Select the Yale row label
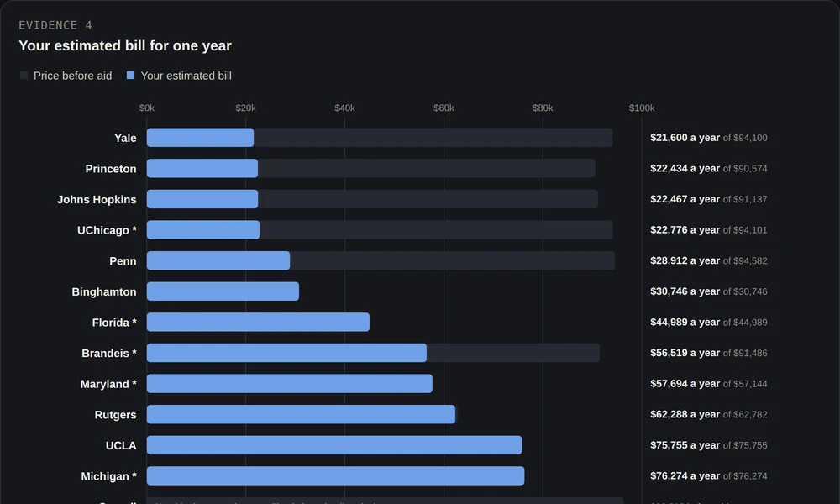This screenshot has height=504, width=840. pos(125,138)
